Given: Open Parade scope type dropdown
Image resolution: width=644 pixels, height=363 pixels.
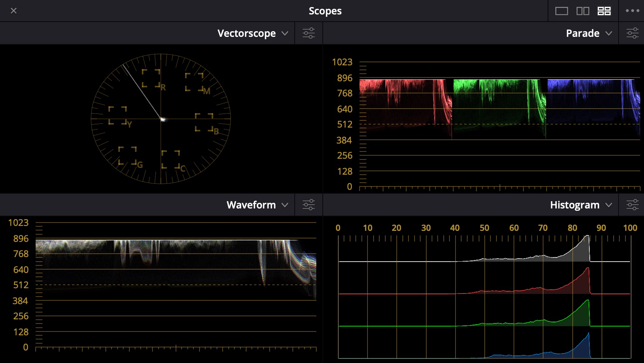Looking at the screenshot, I should [x=589, y=33].
